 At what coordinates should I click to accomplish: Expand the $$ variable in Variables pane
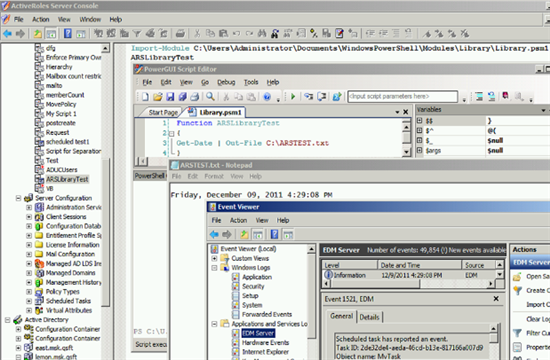click(419, 120)
